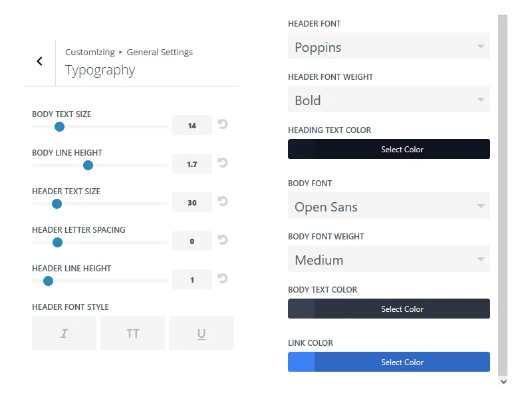Open the Body Font dropdown showing Open Sans
The height and width of the screenshot is (399, 532).
pyautogui.click(x=389, y=206)
